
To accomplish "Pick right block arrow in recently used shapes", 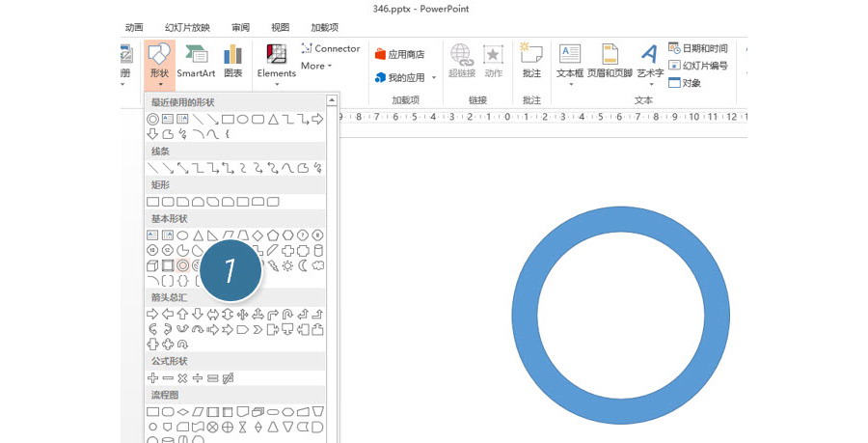I will tap(317, 119).
